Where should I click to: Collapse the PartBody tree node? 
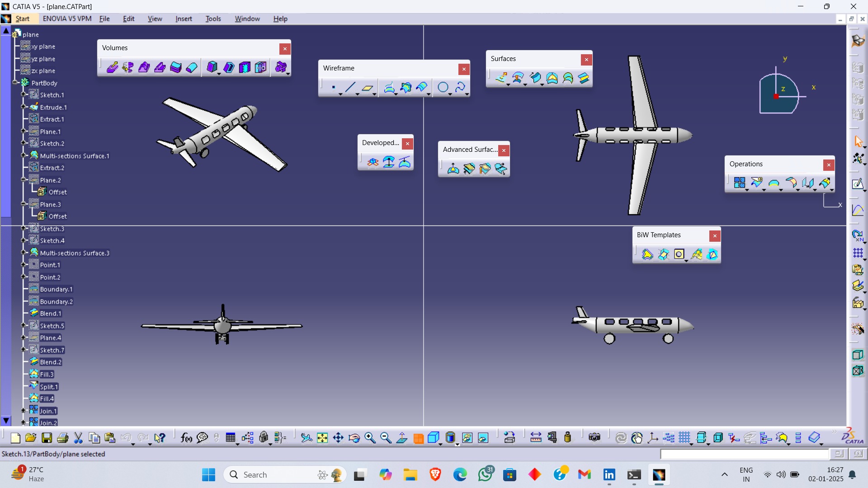(x=15, y=82)
